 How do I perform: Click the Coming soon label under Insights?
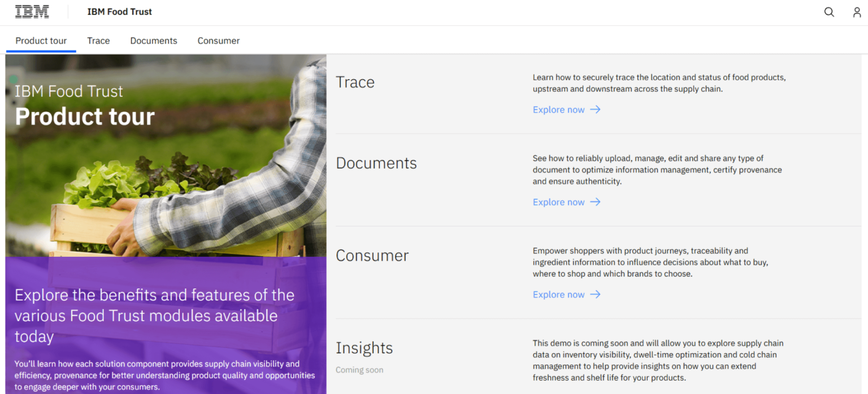click(359, 370)
